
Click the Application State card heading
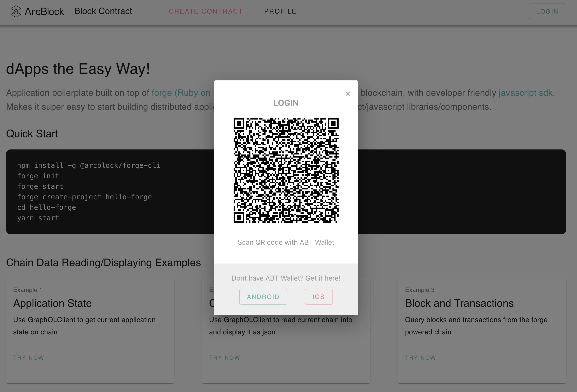[x=52, y=303]
